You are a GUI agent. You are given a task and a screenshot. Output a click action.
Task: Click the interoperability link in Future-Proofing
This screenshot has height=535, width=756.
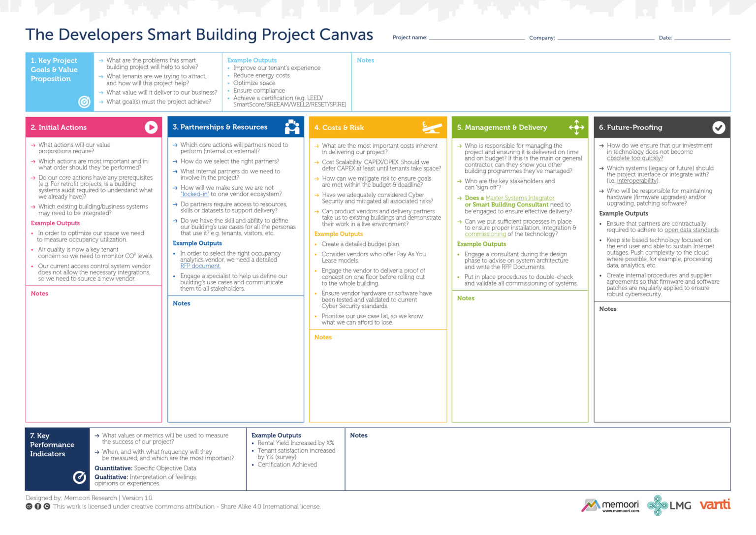(x=636, y=181)
